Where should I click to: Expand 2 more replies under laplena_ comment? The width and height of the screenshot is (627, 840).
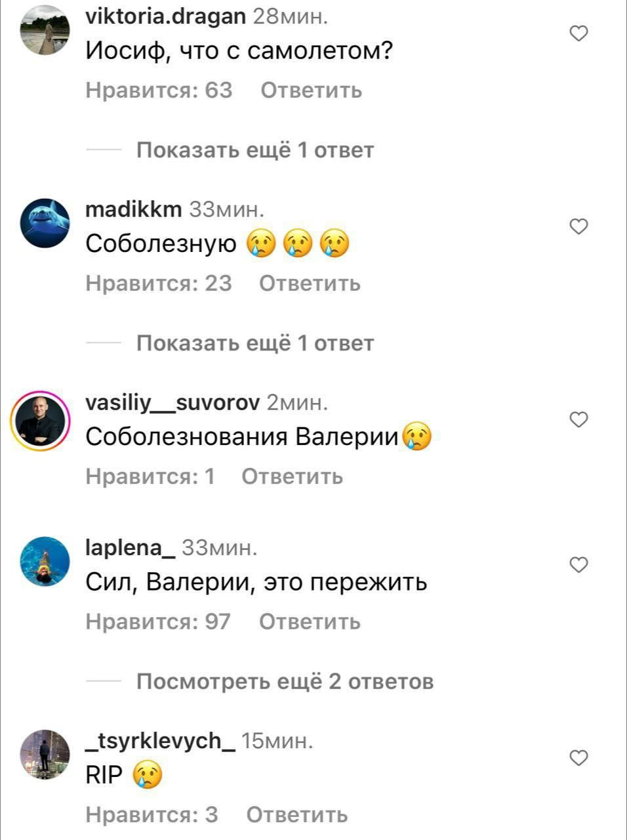point(285,682)
